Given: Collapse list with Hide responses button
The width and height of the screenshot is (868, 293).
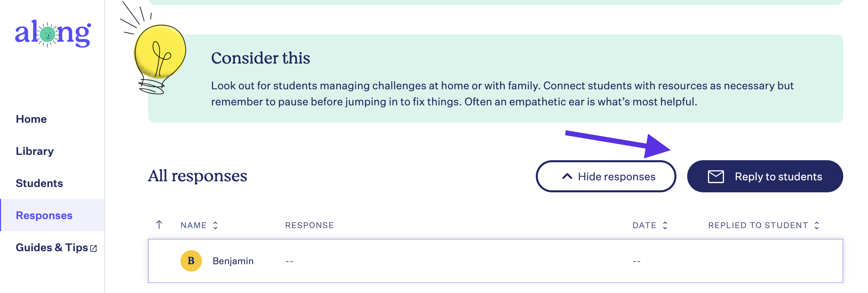Looking at the screenshot, I should (x=606, y=176).
